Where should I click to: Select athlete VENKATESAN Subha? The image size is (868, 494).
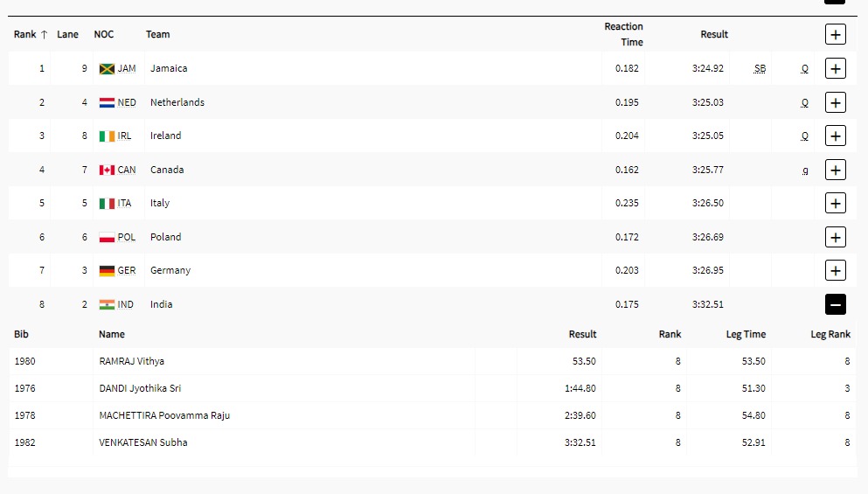tap(142, 442)
